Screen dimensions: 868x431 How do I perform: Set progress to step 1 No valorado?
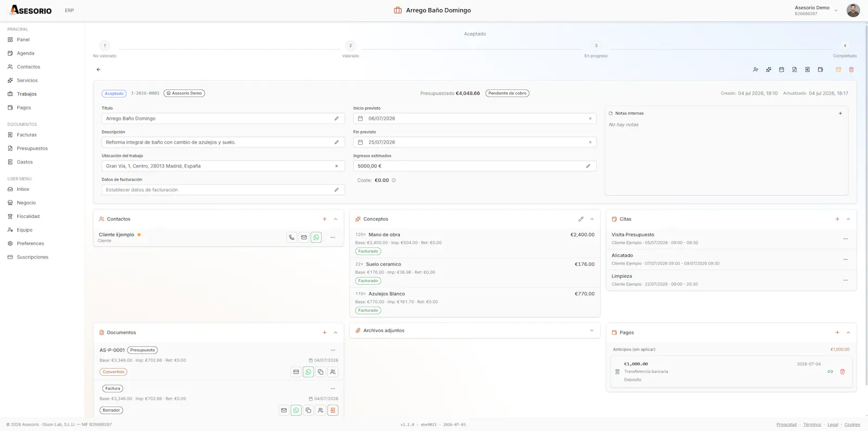pos(105,46)
